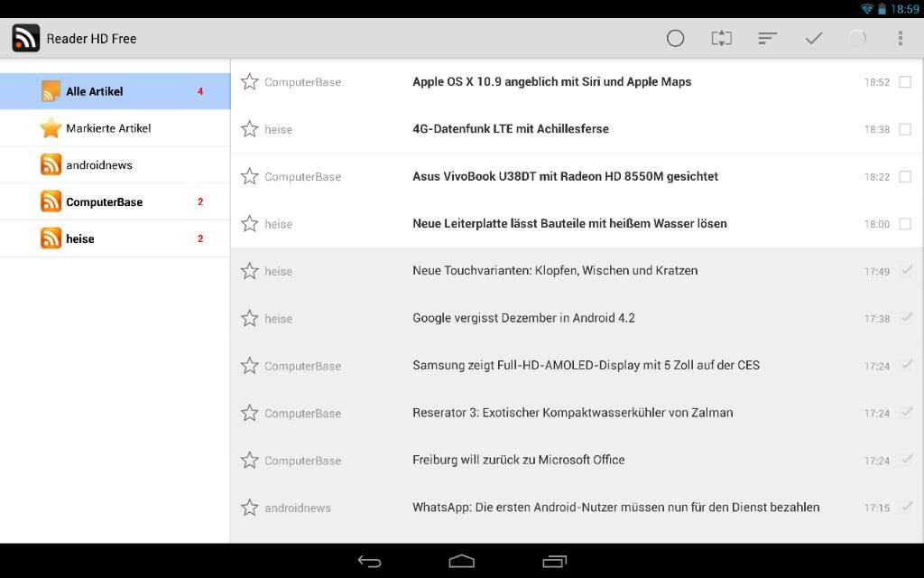The height and width of the screenshot is (578, 924).
Task: Click the sidebar heise RSS icon
Action: [x=51, y=238]
